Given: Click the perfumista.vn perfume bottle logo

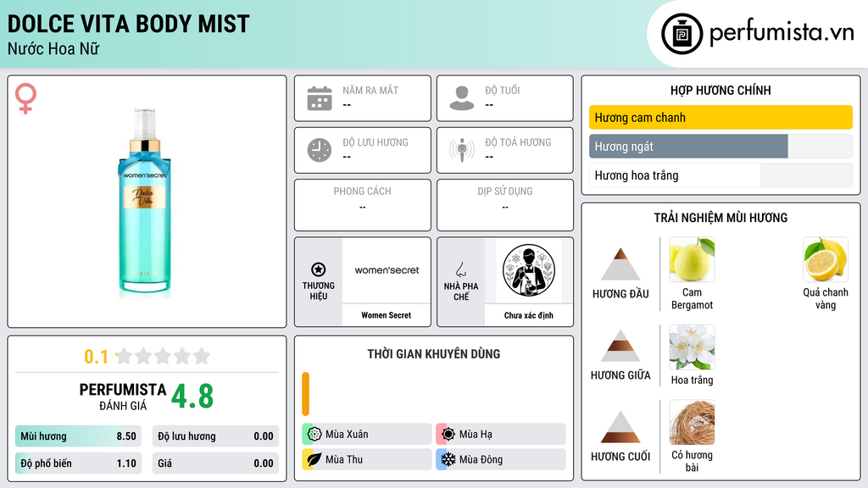Looking at the screenshot, I should click(682, 34).
